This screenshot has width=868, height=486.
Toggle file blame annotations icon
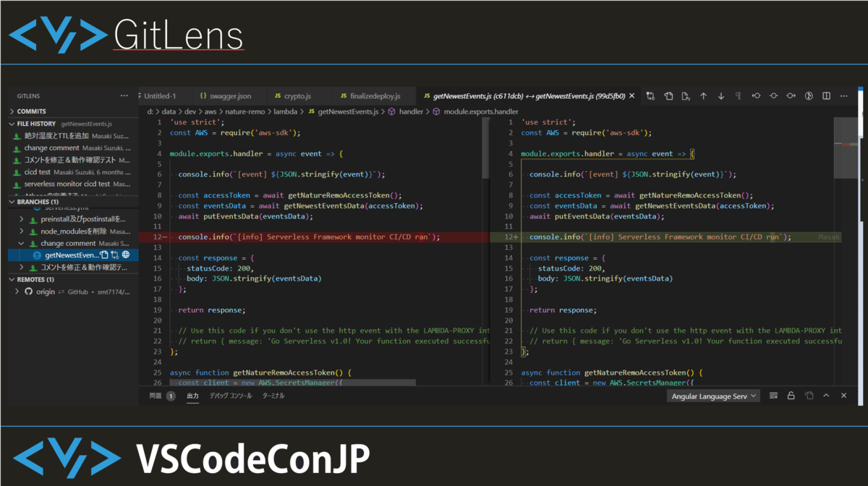(809, 95)
